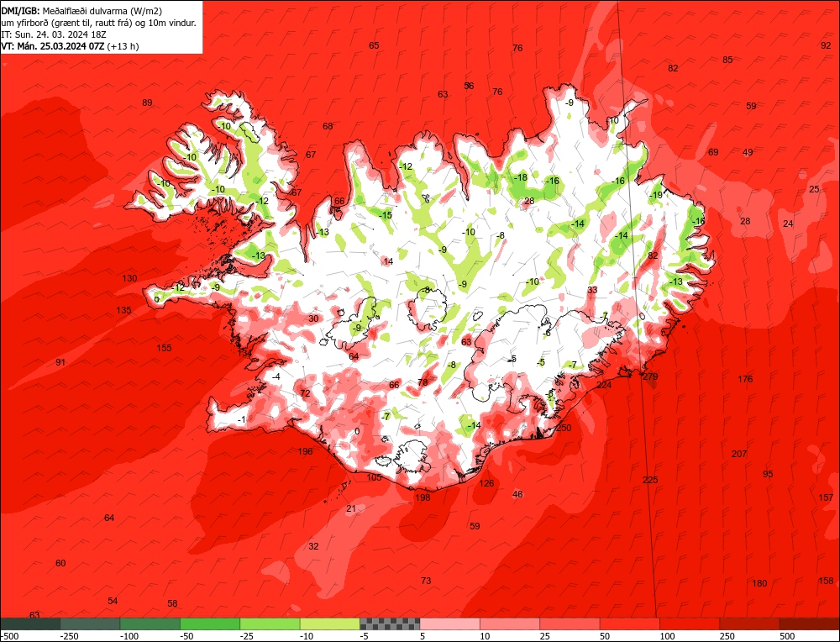This screenshot has width=840, height=642.
Task: Select the ocean value '225'
Action: coord(650,480)
